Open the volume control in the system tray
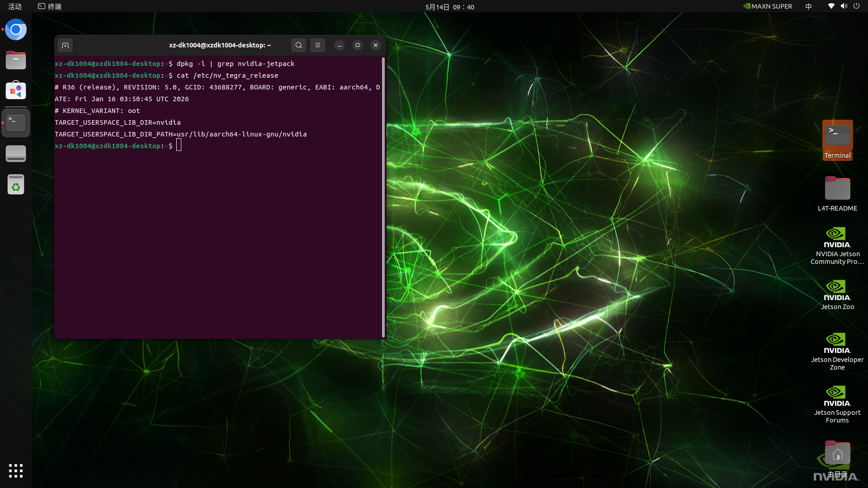This screenshot has height=488, width=868. tap(844, 6)
